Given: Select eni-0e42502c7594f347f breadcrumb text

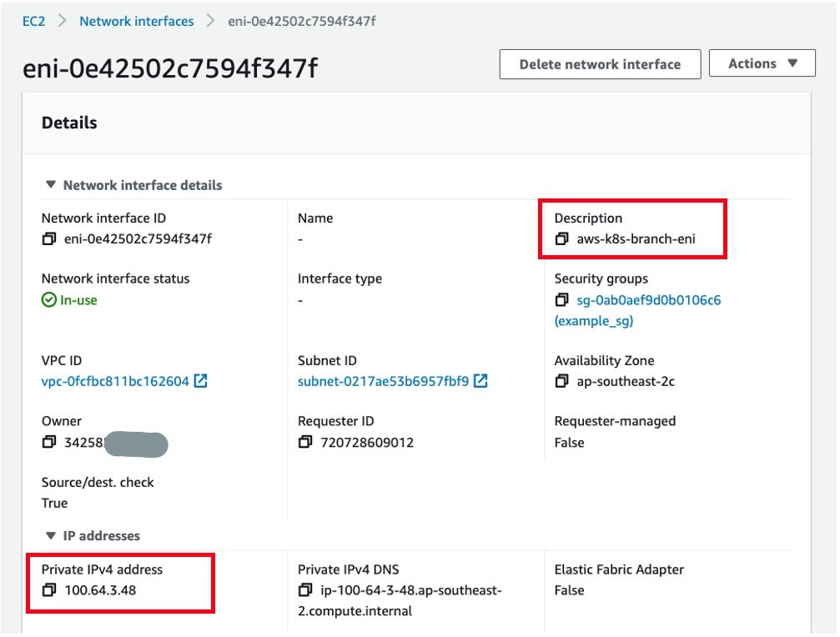Looking at the screenshot, I should click(x=302, y=22).
